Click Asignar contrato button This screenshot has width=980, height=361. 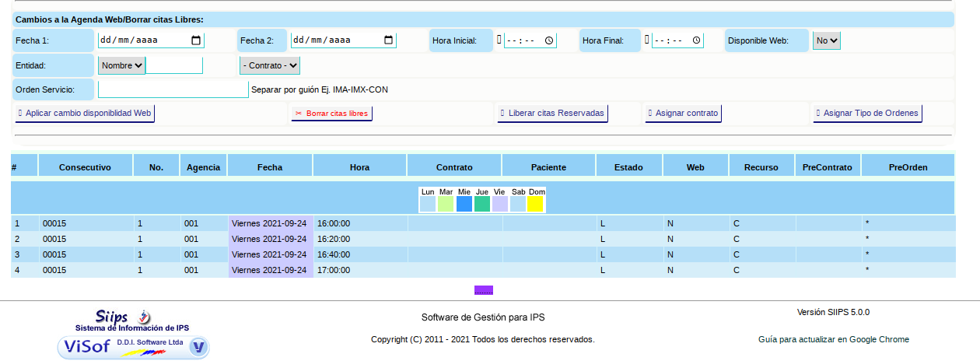click(682, 113)
